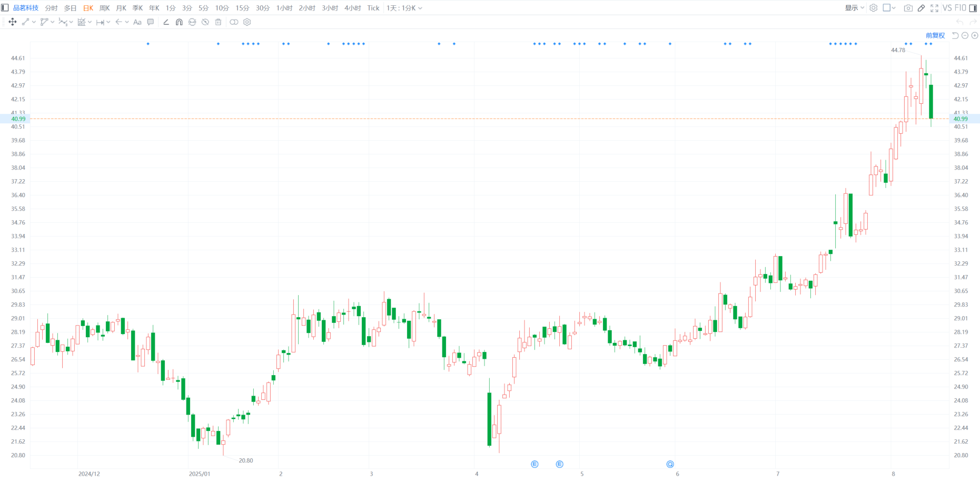Toggle the left sidebar panel
This screenshot has width=980, height=481.
click(x=5, y=8)
